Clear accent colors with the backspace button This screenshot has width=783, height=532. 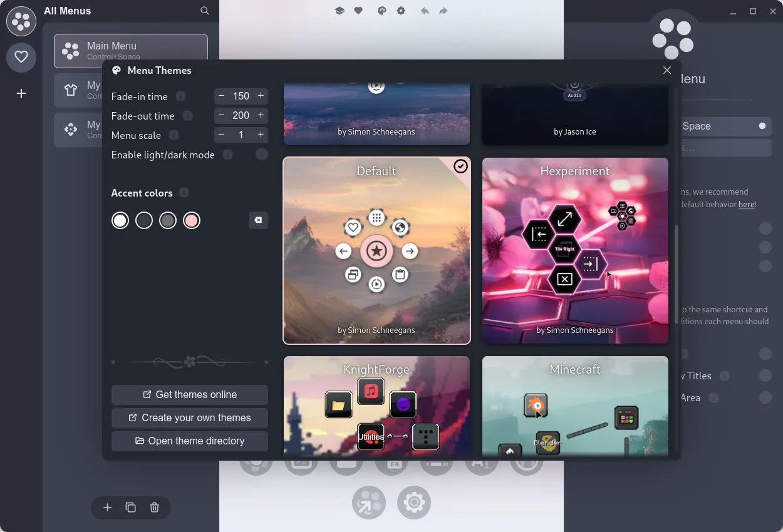pos(258,220)
